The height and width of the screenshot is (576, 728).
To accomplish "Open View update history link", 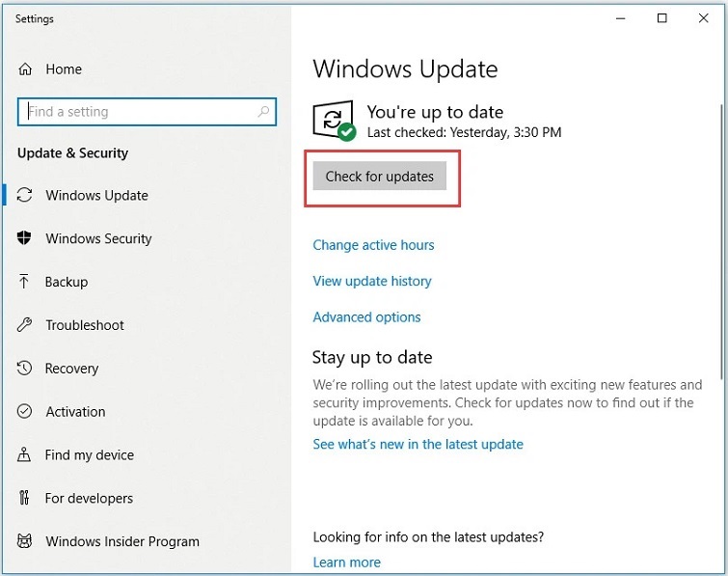I will [x=372, y=281].
